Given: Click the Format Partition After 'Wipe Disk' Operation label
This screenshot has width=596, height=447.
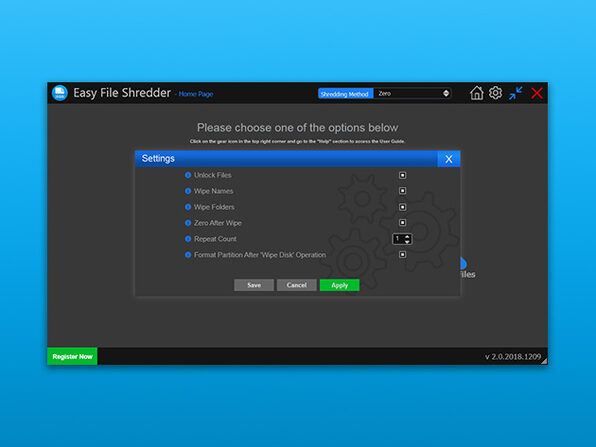Looking at the screenshot, I should (260, 255).
